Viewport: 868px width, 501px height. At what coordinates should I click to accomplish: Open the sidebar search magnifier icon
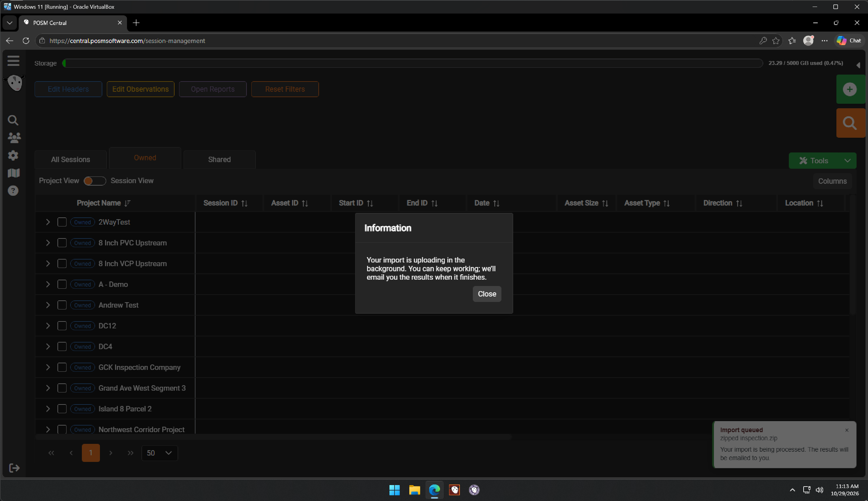click(13, 120)
